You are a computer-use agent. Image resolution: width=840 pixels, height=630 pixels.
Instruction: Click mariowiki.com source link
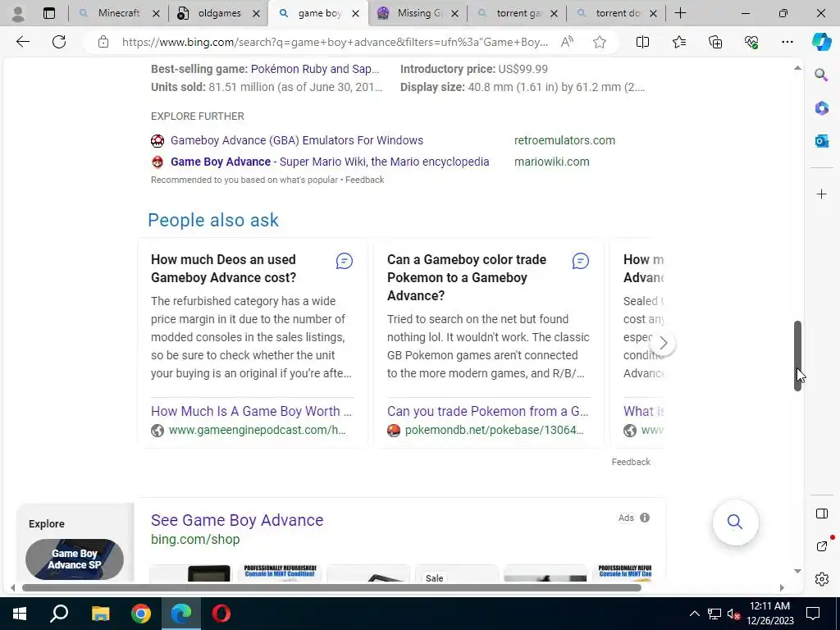[552, 162]
